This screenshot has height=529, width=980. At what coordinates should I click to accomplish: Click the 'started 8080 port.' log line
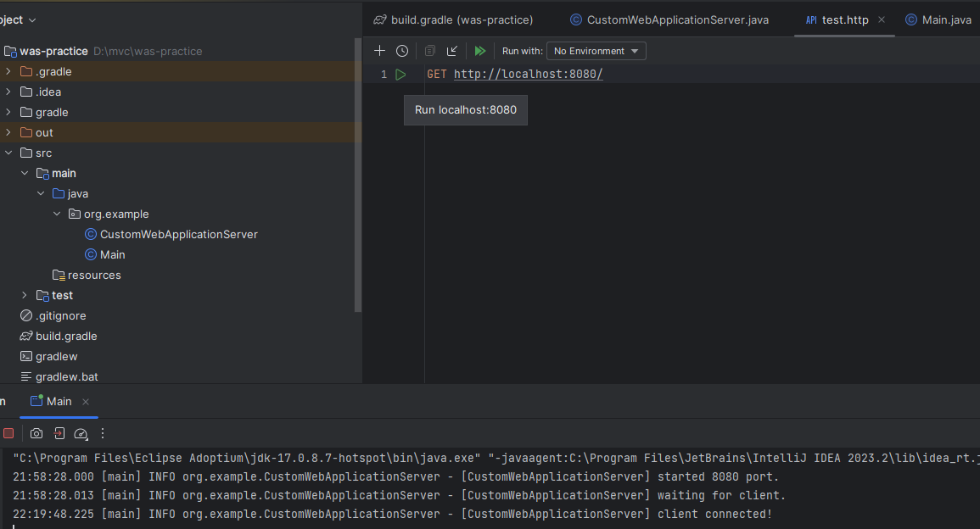point(395,476)
